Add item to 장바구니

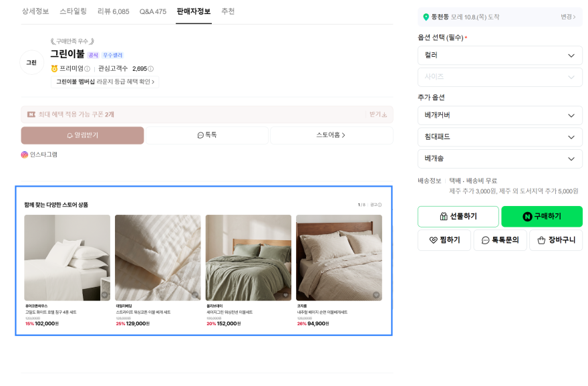pyautogui.click(x=556, y=240)
